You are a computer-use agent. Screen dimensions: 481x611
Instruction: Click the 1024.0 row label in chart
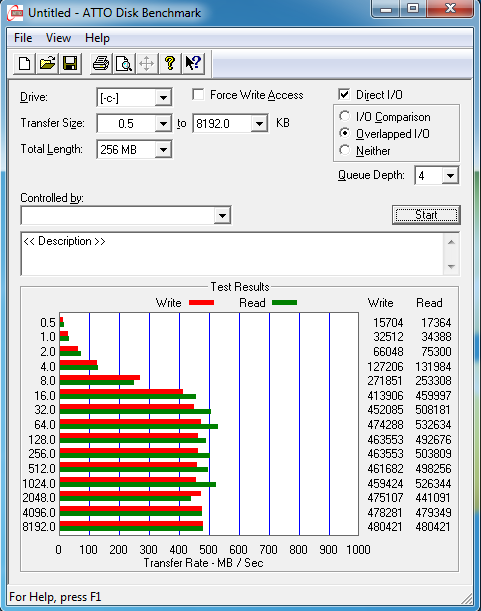point(39,484)
